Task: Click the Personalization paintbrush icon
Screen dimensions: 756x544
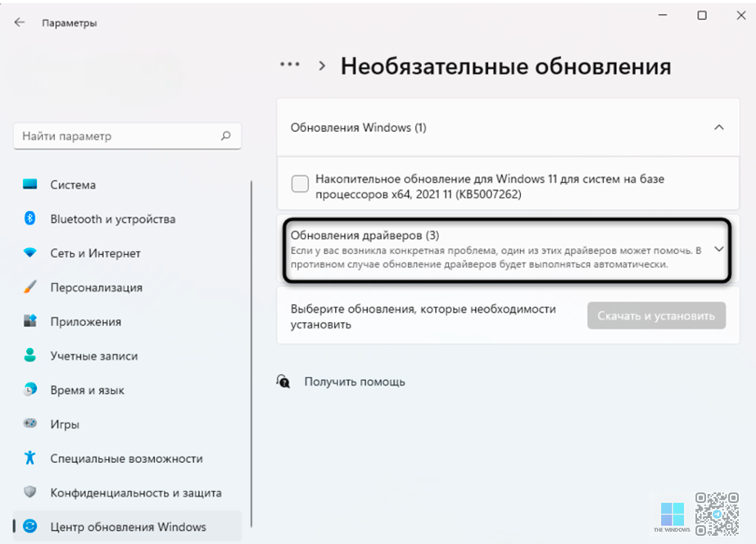Action: tap(29, 287)
